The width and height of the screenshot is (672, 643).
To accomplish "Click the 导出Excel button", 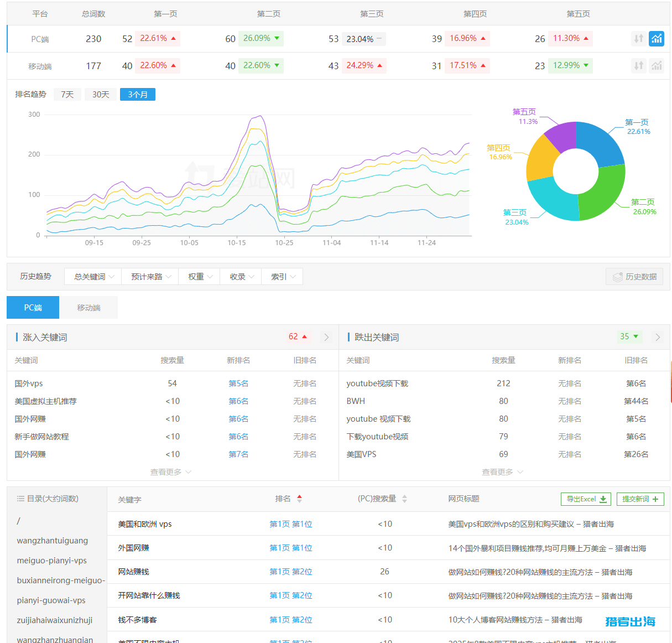I will point(586,499).
